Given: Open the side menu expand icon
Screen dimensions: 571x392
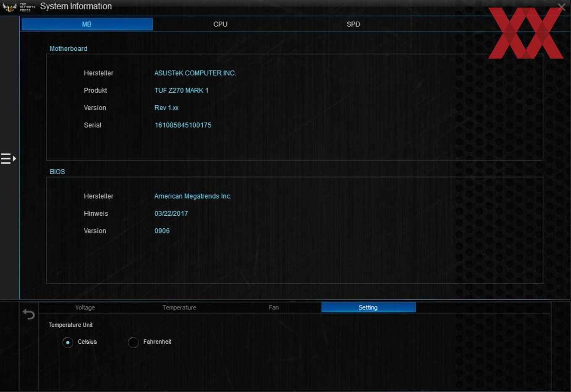Looking at the screenshot, I should [x=8, y=159].
